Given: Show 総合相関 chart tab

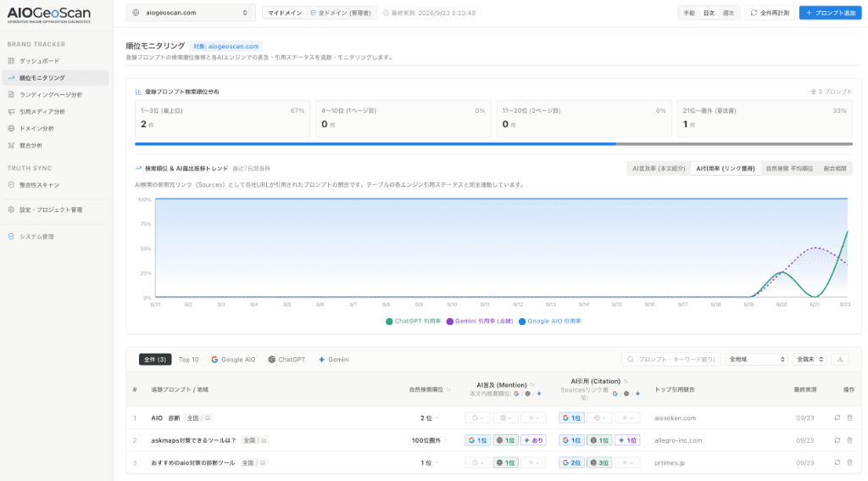Looking at the screenshot, I should [x=835, y=169].
